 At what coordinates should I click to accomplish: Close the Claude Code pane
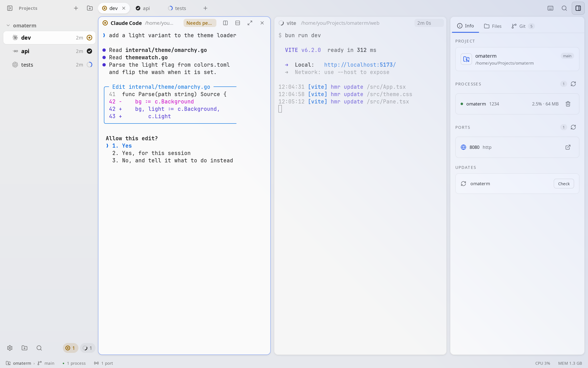coord(262,23)
